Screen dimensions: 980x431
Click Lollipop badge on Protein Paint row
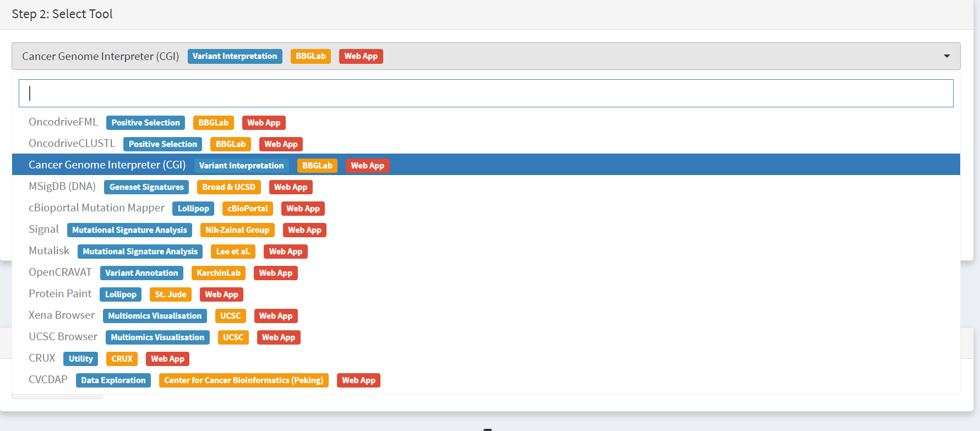[x=121, y=294]
